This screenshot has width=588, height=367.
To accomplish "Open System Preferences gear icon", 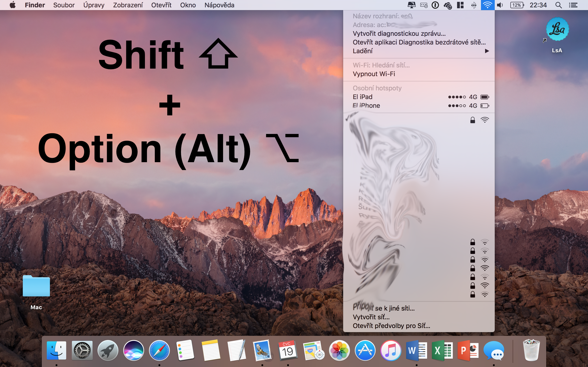I will pos(82,350).
